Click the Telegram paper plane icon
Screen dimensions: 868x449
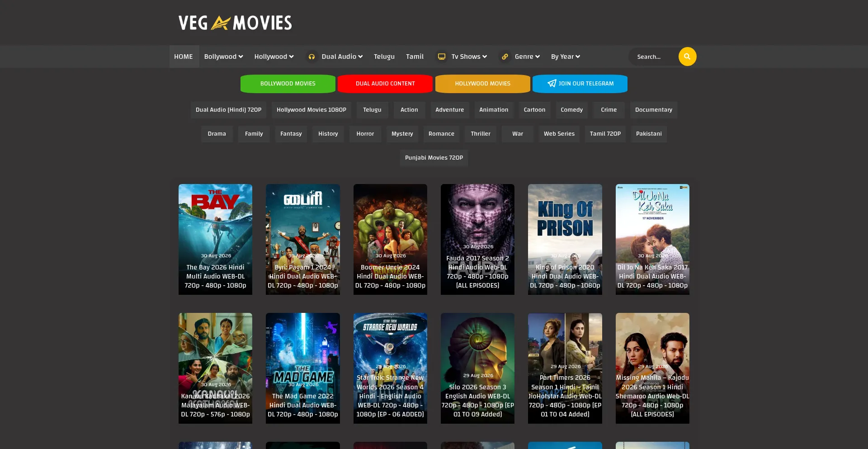[x=552, y=84]
